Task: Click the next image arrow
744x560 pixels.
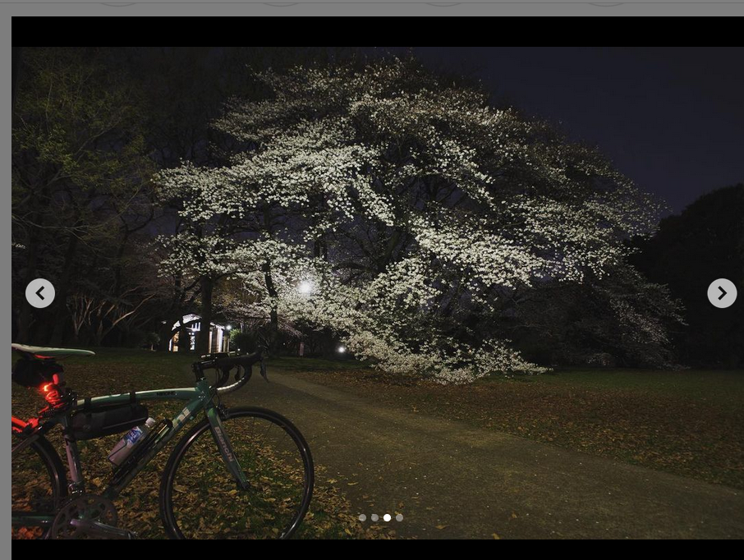Action: 722,293
